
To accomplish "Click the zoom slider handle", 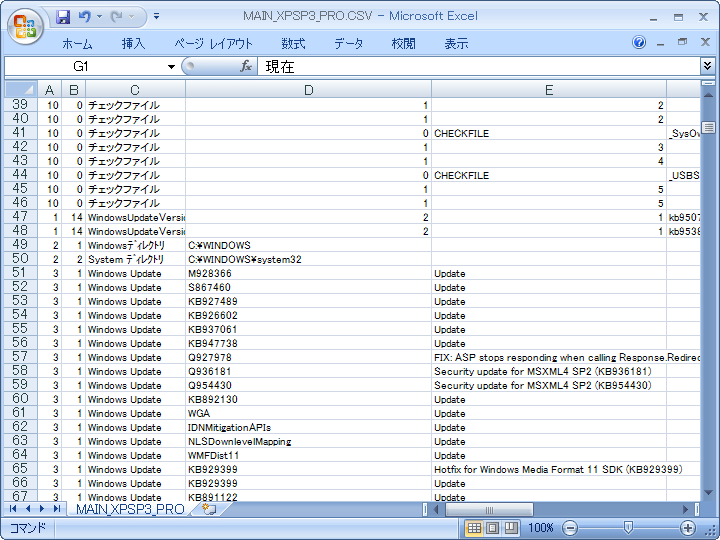I will coord(628,527).
